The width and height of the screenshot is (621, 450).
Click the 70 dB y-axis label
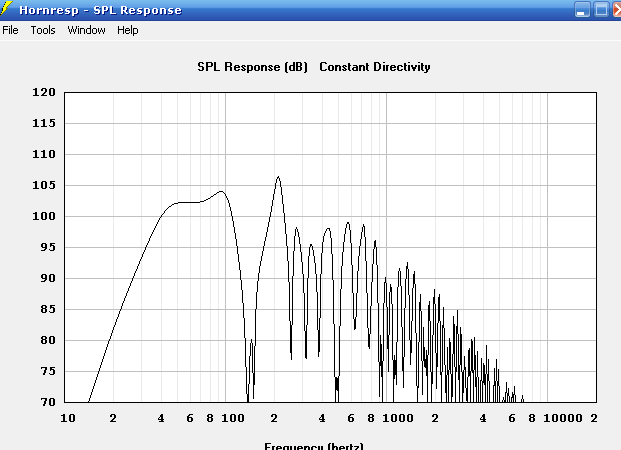pyautogui.click(x=48, y=402)
